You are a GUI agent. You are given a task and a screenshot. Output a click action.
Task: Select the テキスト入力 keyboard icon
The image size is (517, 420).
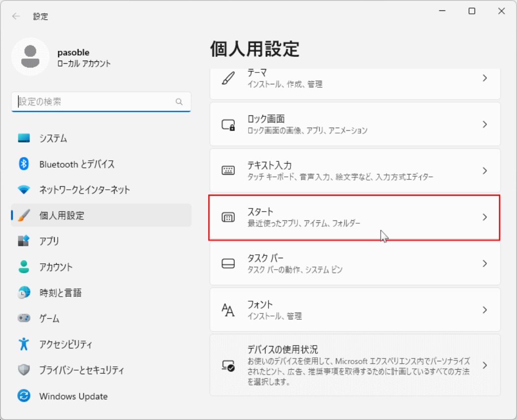(227, 171)
